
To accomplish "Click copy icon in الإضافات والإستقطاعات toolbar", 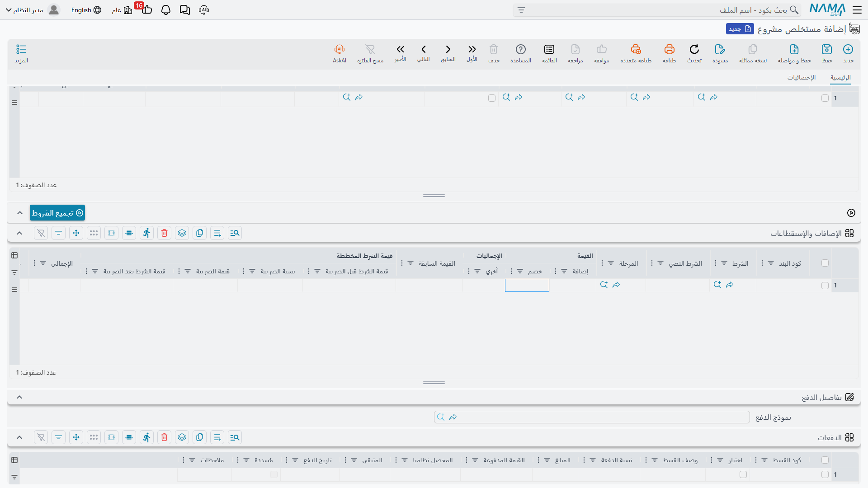I will (200, 233).
